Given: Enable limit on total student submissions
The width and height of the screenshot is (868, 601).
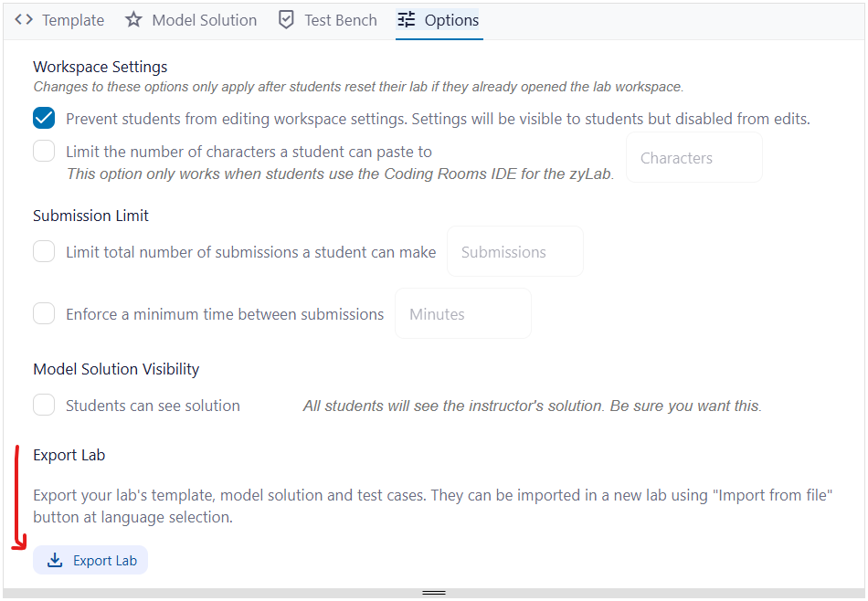Looking at the screenshot, I should click(43, 251).
